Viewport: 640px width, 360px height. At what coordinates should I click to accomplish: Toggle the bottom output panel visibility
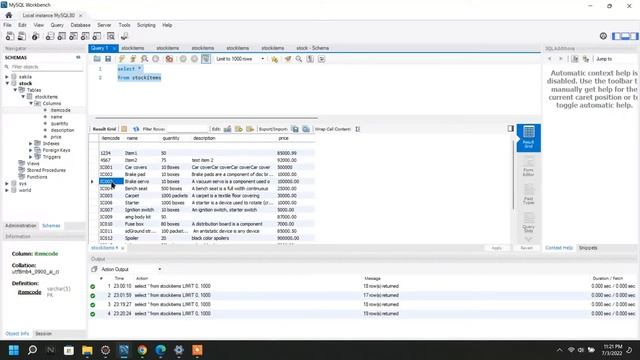click(x=625, y=36)
